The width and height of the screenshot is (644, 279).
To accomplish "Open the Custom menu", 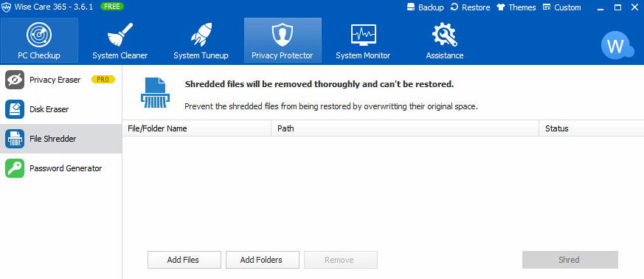I will pyautogui.click(x=562, y=7).
